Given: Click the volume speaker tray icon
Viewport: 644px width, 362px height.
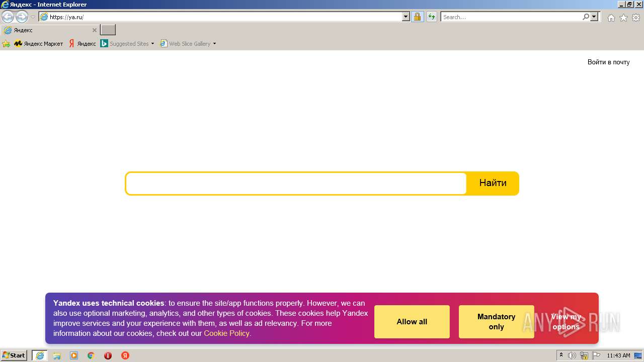Looking at the screenshot, I should pos(572,355).
